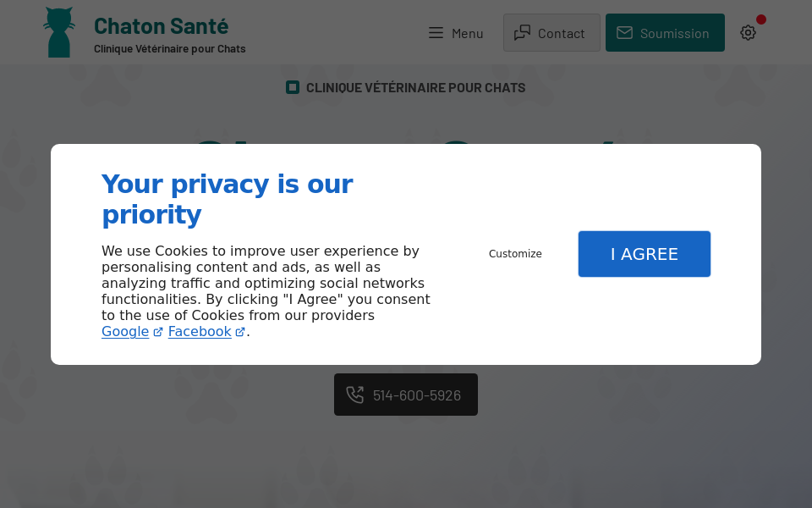Click the external-link icon after Google
Screen dimensions: 812x508
pyautogui.click(x=158, y=332)
